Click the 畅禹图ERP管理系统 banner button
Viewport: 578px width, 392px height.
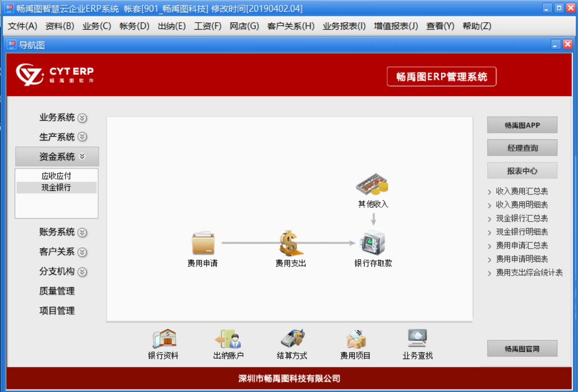(441, 77)
